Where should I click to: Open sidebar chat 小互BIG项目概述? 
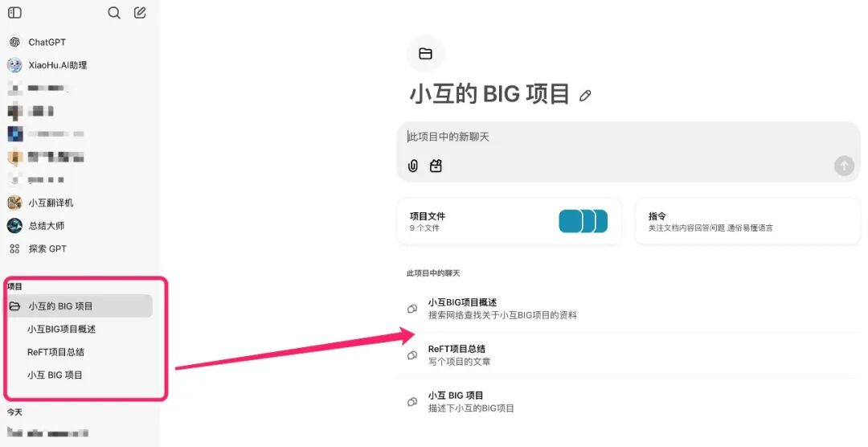coord(62,329)
